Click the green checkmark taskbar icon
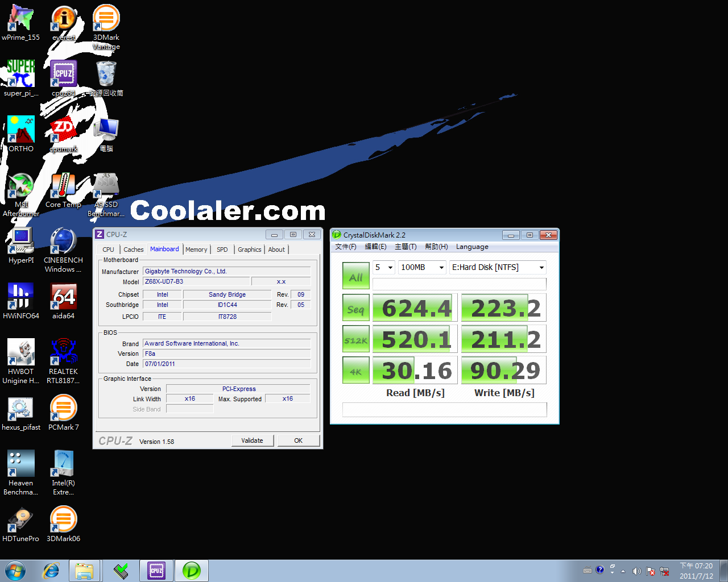 [121, 571]
